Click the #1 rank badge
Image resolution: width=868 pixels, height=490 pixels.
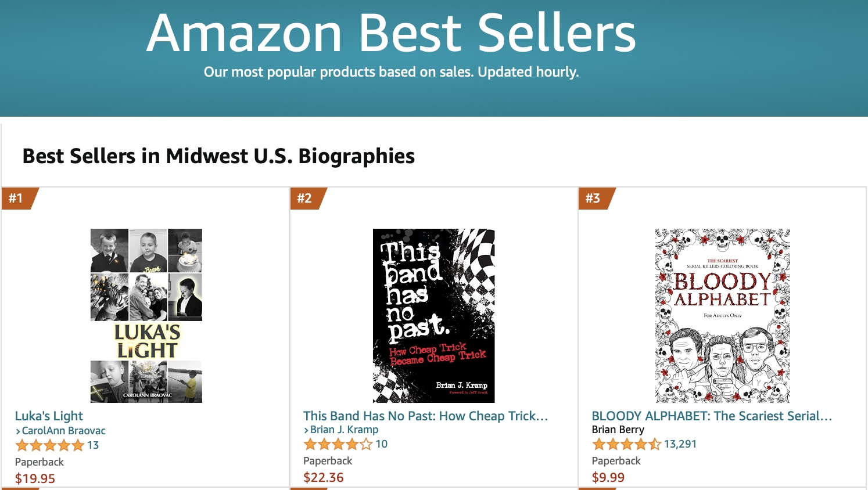pyautogui.click(x=19, y=198)
